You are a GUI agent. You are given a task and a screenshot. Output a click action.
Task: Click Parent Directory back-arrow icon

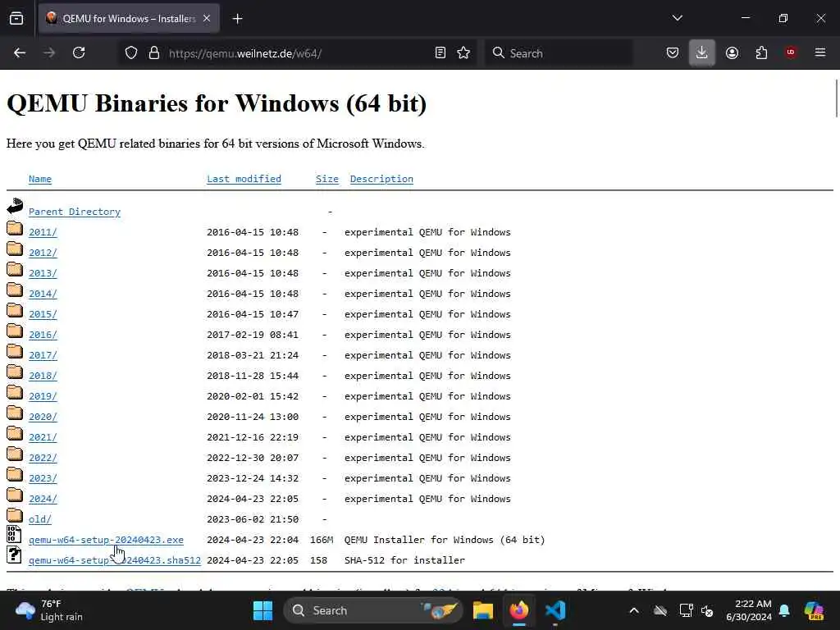(x=15, y=206)
